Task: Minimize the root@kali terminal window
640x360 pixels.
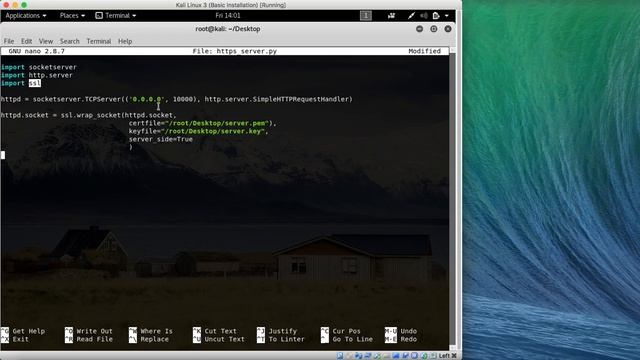Action: [419, 29]
